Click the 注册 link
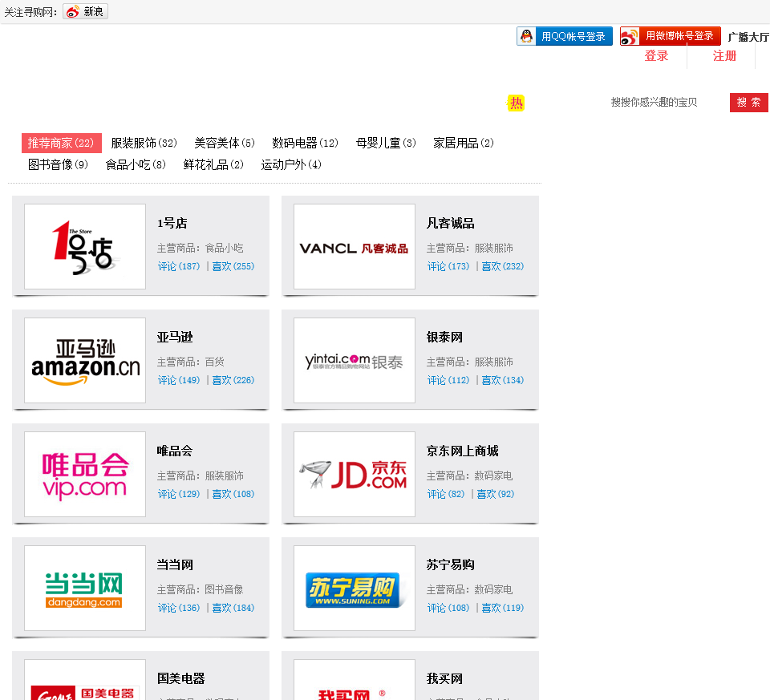The width and height of the screenshot is (770, 700). 724,56
